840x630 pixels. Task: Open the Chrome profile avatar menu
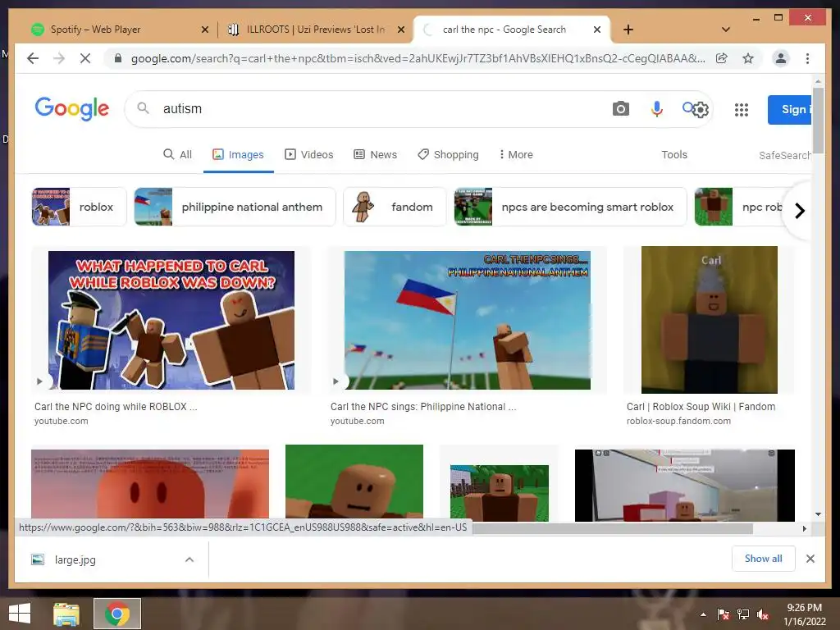point(781,58)
